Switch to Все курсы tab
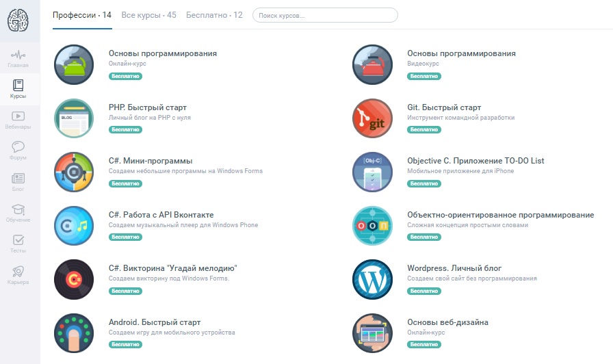The image size is (613, 364). pyautogui.click(x=149, y=15)
